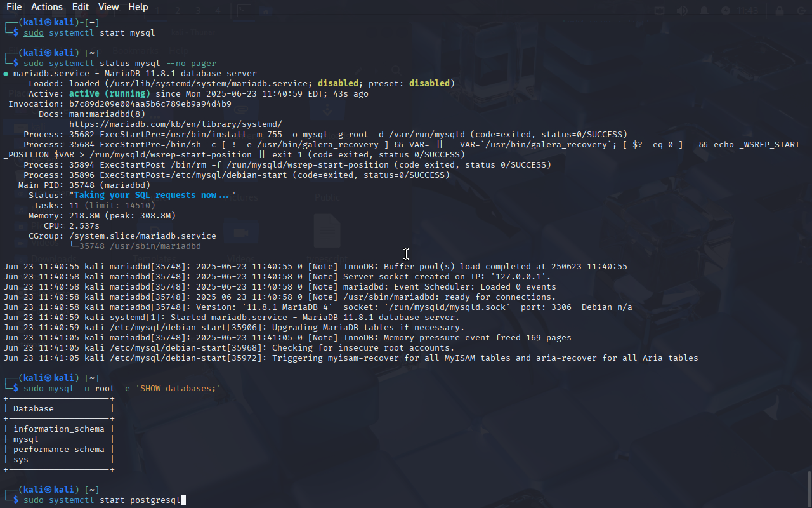Click the 'Database' table header
The height and width of the screenshot is (508, 812).
pos(34,409)
